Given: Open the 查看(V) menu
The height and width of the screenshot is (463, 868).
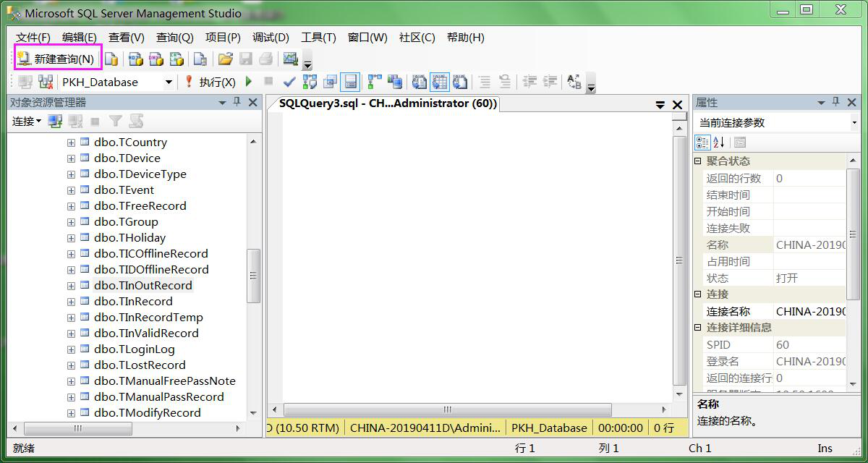Looking at the screenshot, I should point(127,38).
